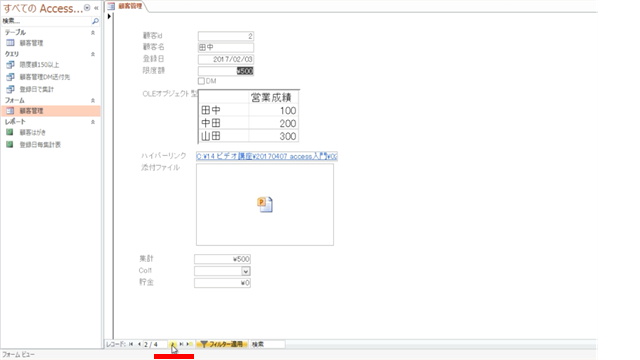Image resolution: width=640 pixels, height=360 pixels.
Task: Open the PowerPoint attachment icon
Action: 265,204
